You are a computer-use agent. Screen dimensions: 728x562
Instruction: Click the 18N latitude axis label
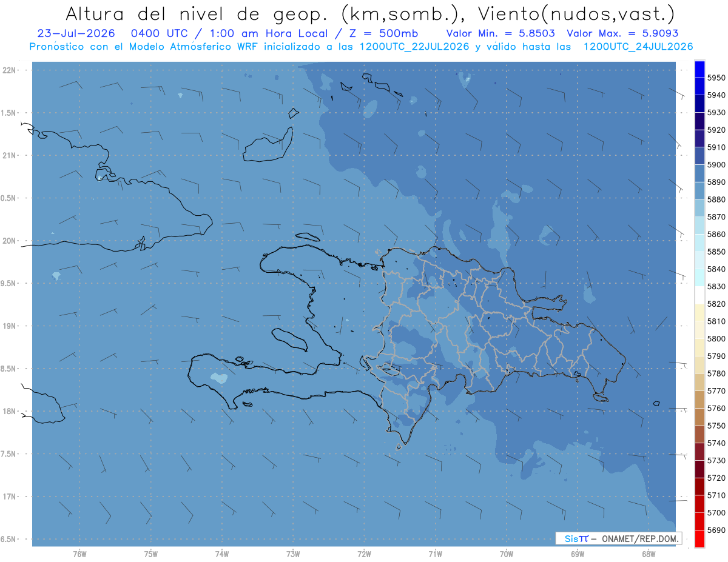pyautogui.click(x=10, y=411)
